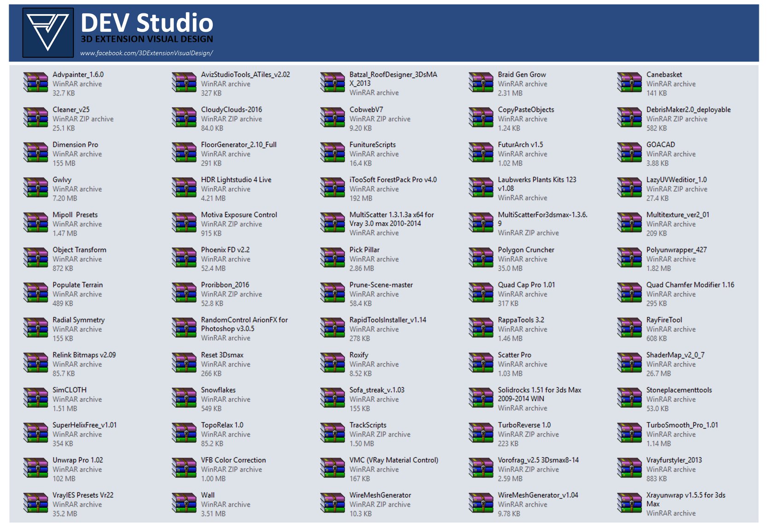Click the FunitureScripts file name
Screen dimensions: 768x532
coord(372,145)
